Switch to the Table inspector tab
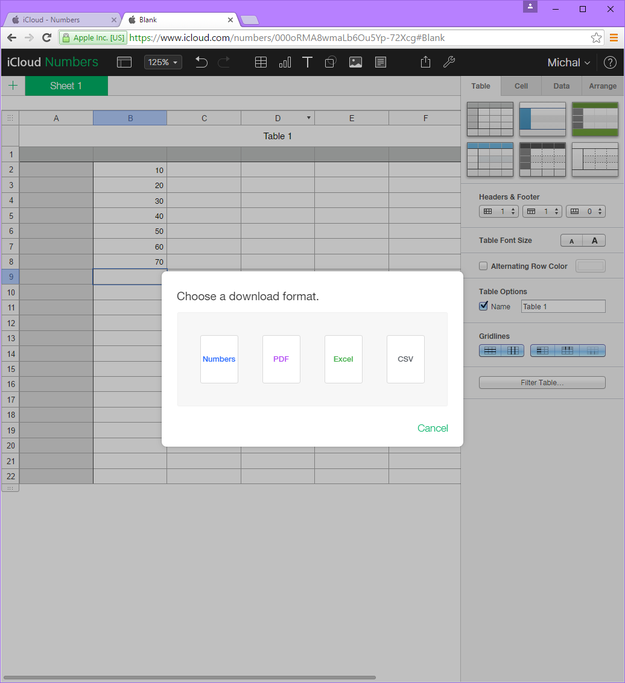 point(480,86)
